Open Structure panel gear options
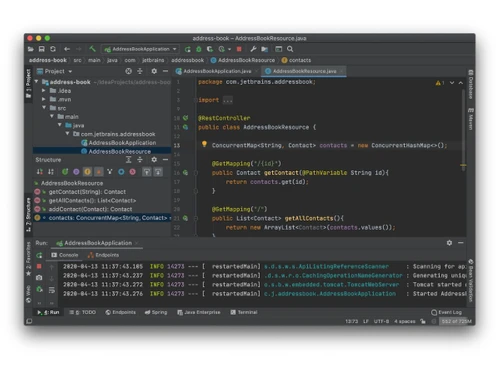 [154, 160]
